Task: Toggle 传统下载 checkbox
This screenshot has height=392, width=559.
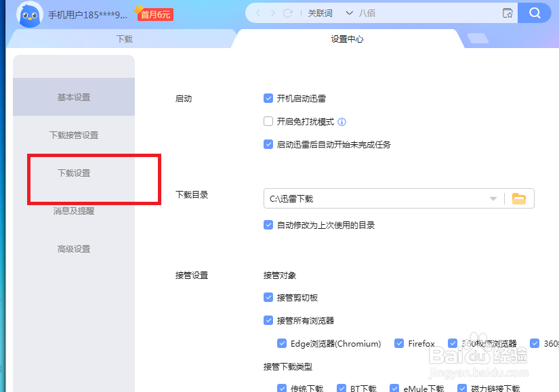Action: [282, 388]
